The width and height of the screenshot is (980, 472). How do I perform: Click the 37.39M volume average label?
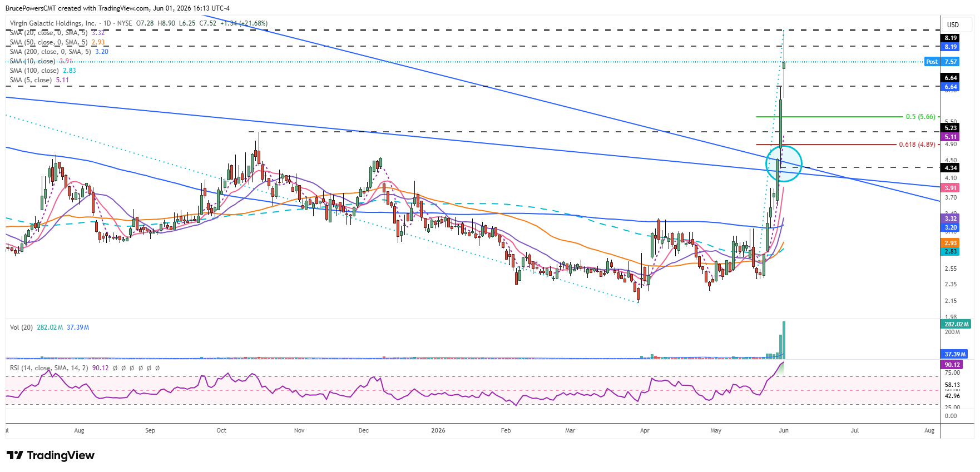point(955,354)
